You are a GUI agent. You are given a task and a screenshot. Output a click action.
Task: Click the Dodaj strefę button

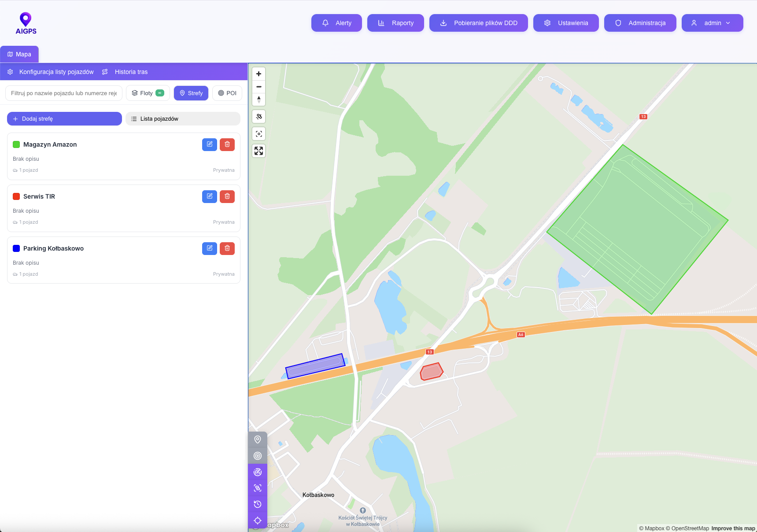coord(64,118)
